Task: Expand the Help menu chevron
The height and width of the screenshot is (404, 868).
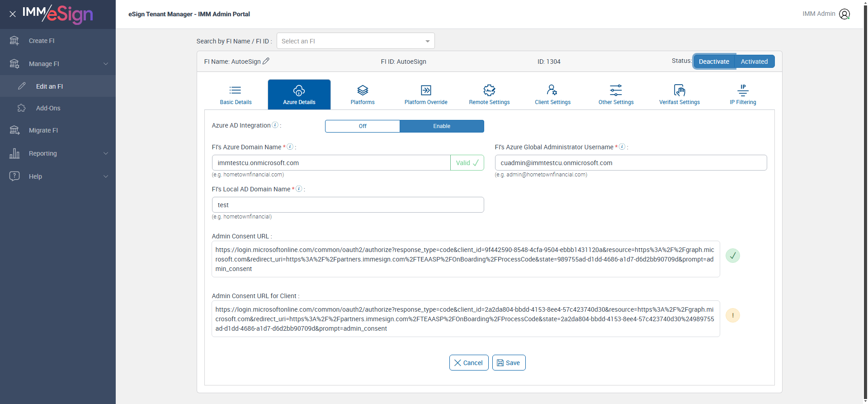Action: pyautogui.click(x=106, y=176)
